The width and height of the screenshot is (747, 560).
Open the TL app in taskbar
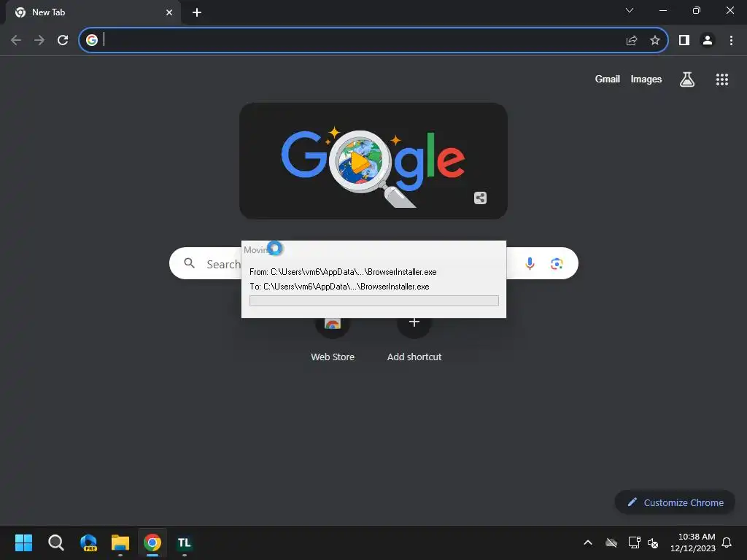185,542
